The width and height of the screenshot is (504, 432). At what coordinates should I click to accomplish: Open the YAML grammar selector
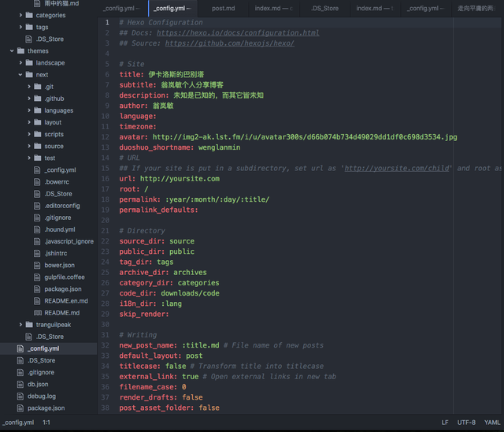492,423
